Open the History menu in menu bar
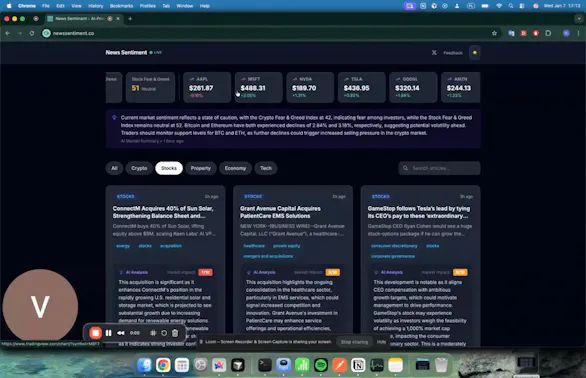 pyautogui.click(x=95, y=6)
